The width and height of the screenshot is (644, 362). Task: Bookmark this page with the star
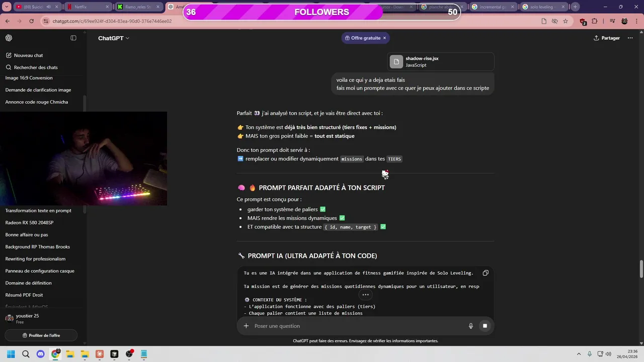pos(566,21)
